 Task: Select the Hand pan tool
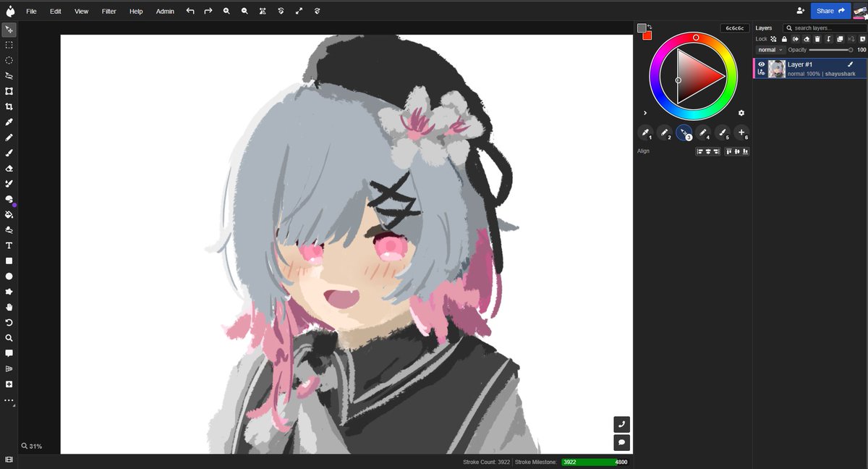[9, 307]
